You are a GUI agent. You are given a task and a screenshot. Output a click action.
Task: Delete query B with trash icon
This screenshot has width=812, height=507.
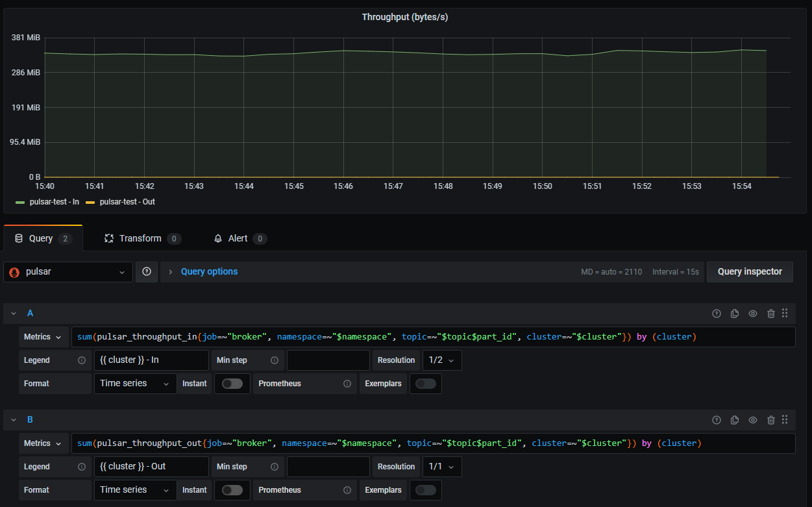pos(771,420)
